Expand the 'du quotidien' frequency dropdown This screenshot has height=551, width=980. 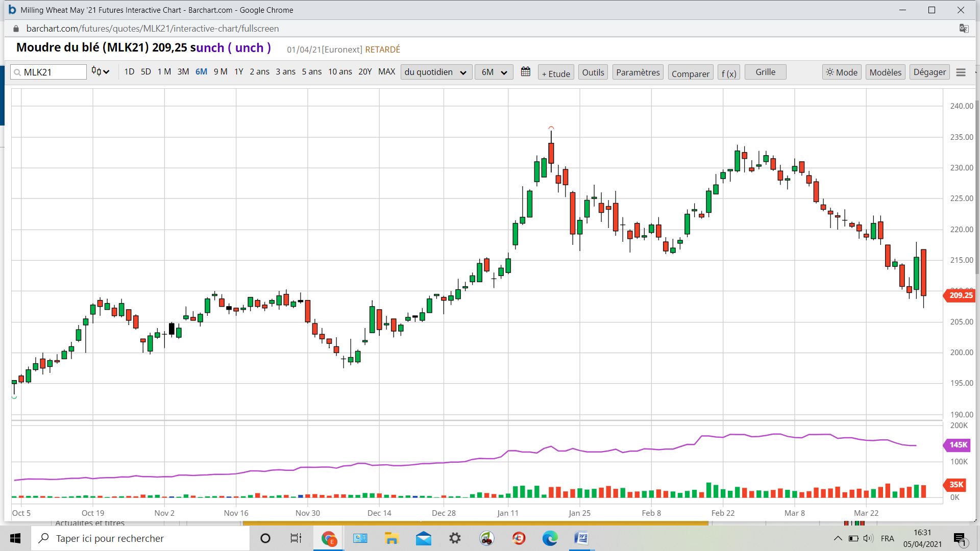point(435,72)
